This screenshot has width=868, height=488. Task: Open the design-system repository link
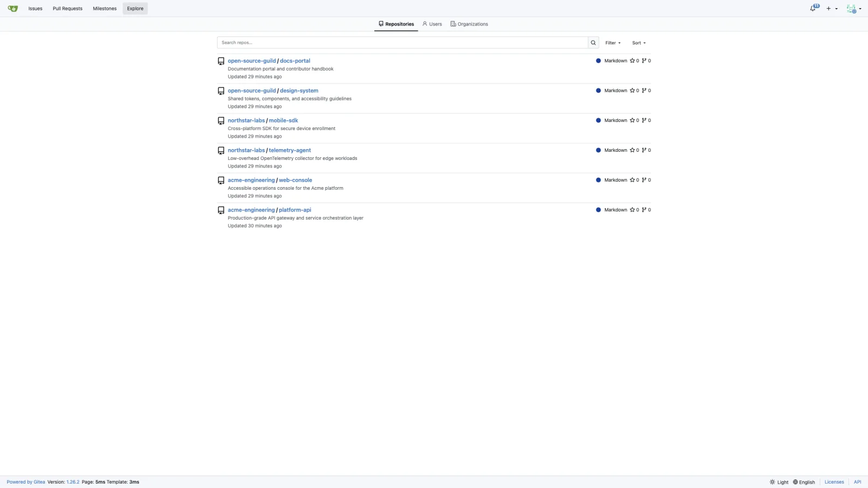(299, 91)
